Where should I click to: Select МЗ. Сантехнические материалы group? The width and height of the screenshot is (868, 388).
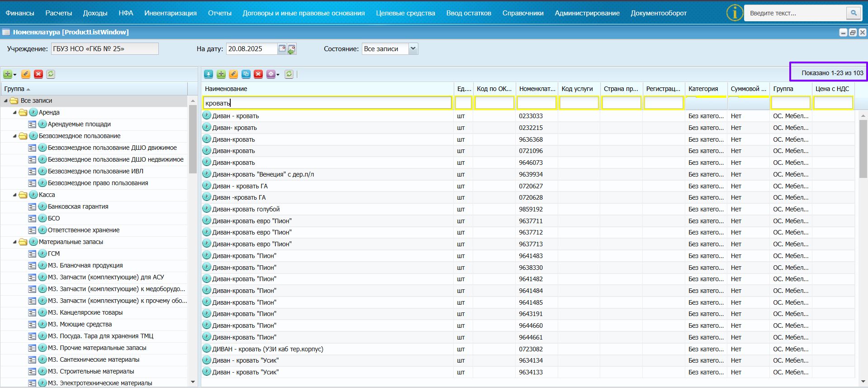pos(94,359)
